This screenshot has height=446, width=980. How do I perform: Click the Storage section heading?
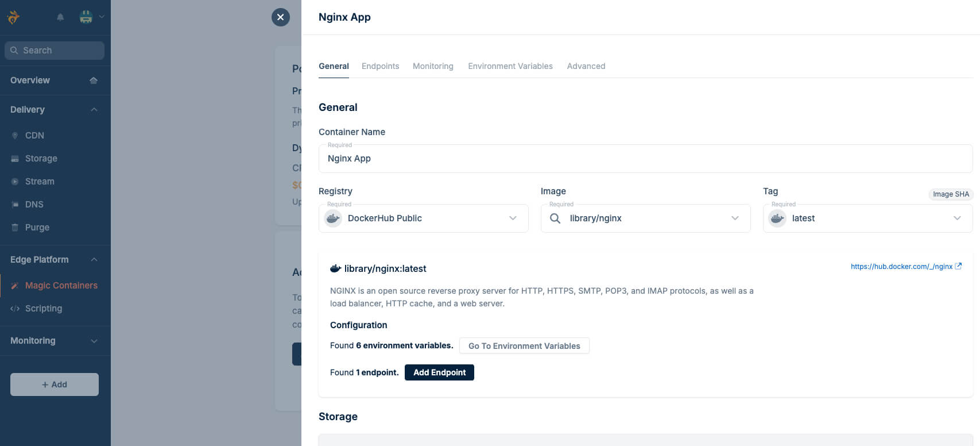point(338,417)
